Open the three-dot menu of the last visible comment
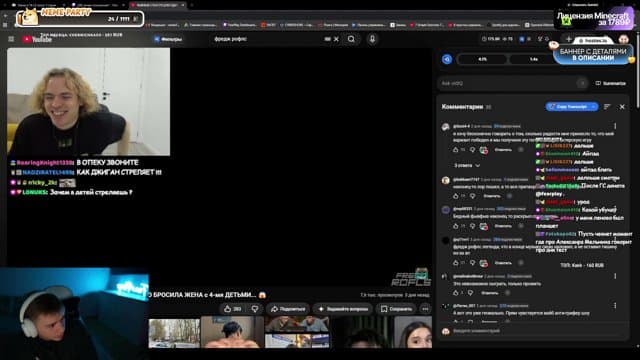 point(615,306)
